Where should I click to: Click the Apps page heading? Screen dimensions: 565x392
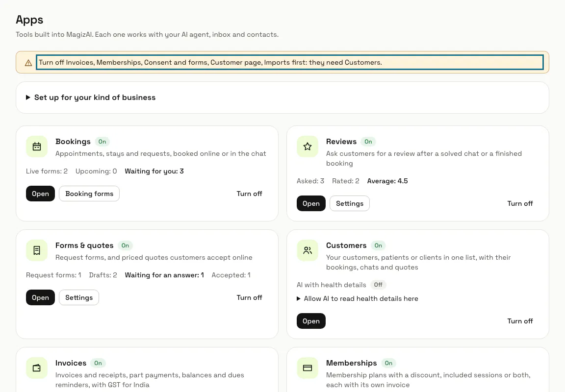click(x=29, y=20)
